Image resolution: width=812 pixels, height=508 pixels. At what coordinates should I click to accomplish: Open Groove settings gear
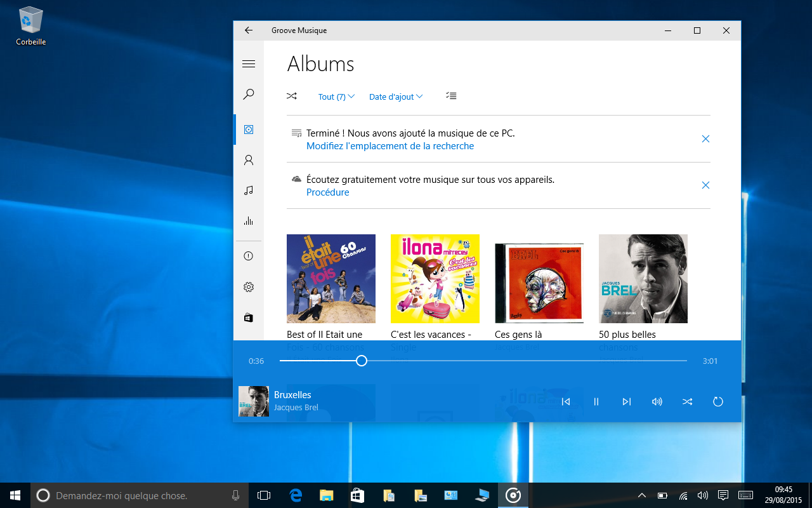(x=249, y=287)
